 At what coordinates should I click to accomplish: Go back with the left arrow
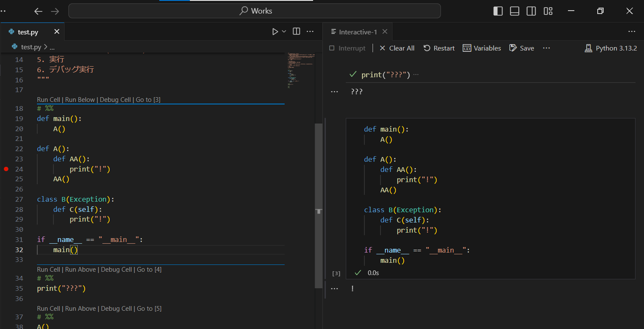pos(38,11)
